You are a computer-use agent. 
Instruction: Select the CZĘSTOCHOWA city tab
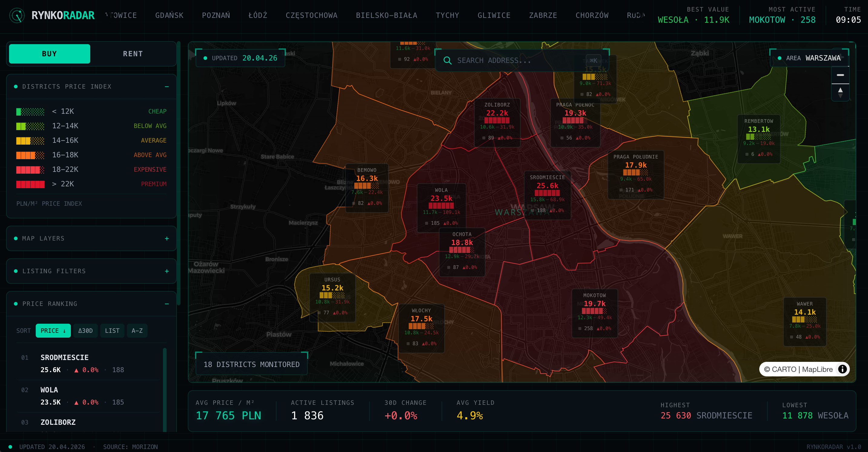click(x=311, y=15)
